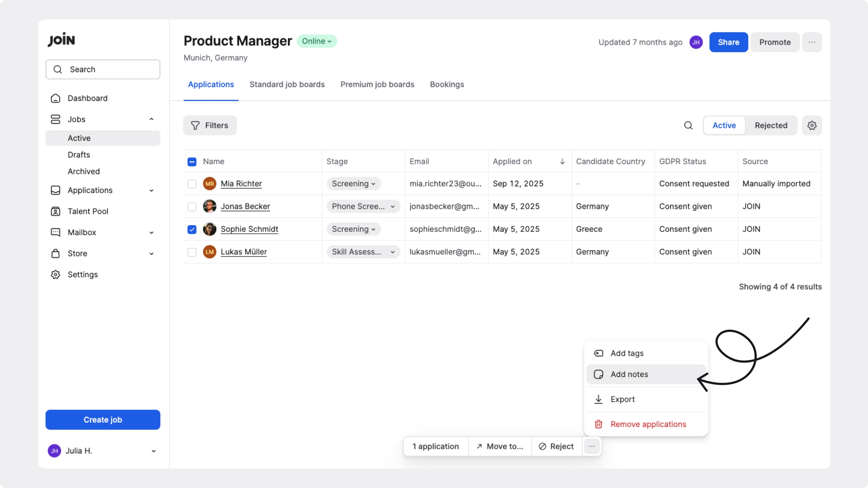Click the sidebar Search field
This screenshot has height=488, width=868.
102,69
